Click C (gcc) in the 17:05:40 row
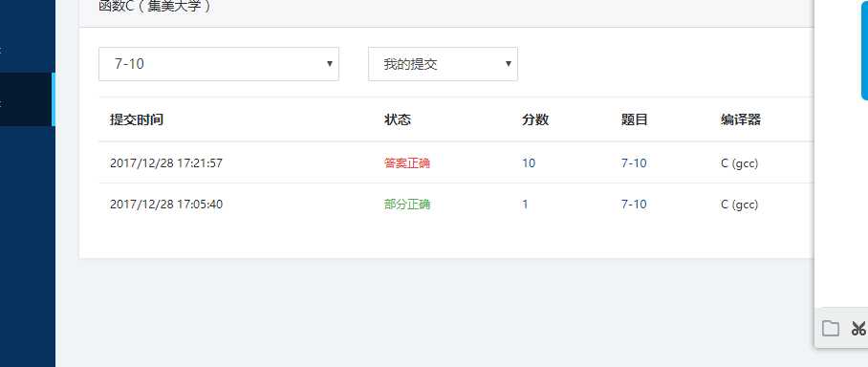 [739, 205]
